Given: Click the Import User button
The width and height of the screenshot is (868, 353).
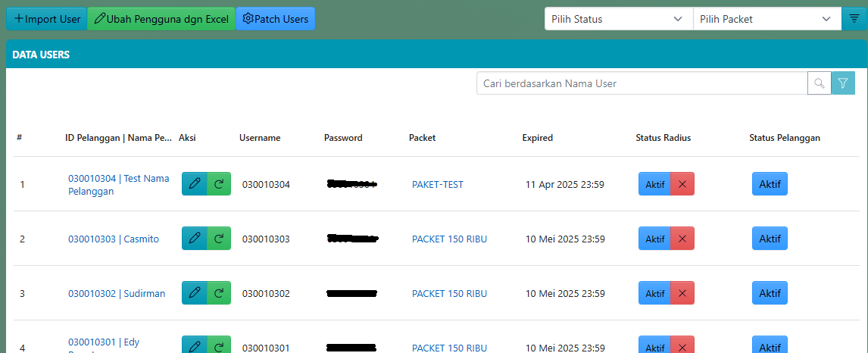Looking at the screenshot, I should [47, 19].
